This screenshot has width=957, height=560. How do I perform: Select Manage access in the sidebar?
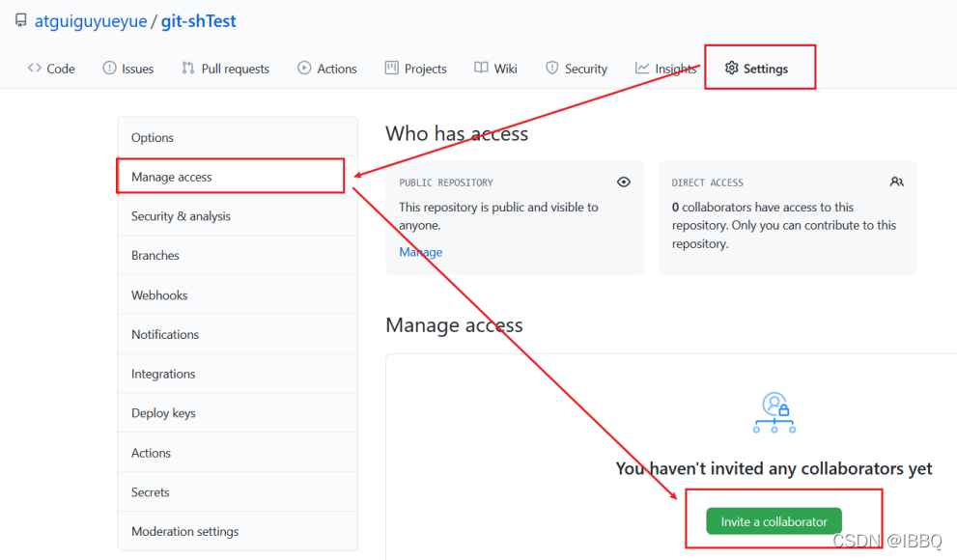[x=238, y=177]
